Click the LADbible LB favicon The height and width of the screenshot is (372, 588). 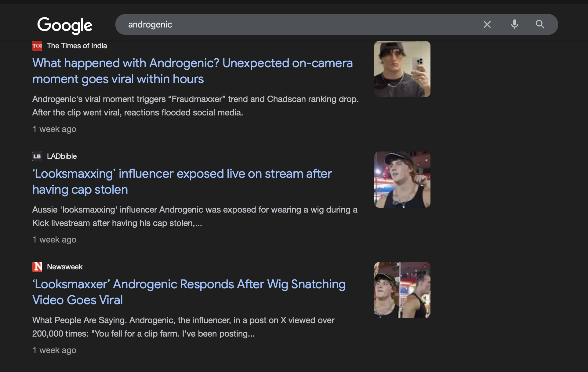(37, 156)
